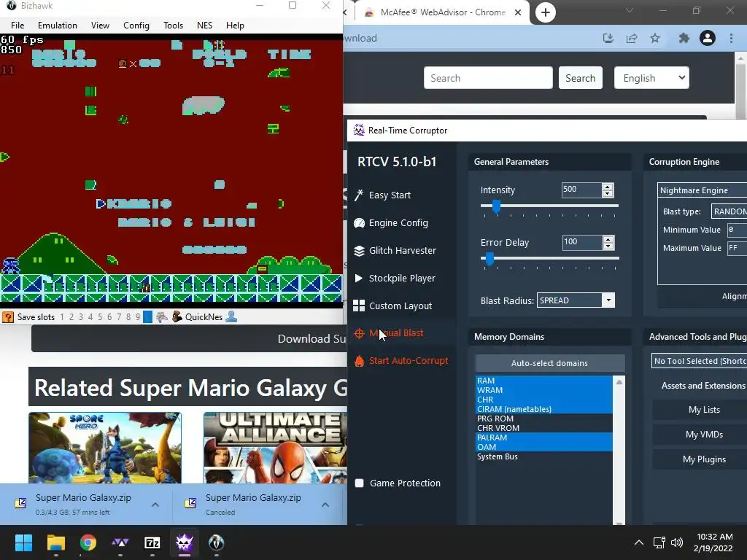Enable the Game Protection checkbox
Viewport: 747px width, 560px height.
tap(360, 483)
